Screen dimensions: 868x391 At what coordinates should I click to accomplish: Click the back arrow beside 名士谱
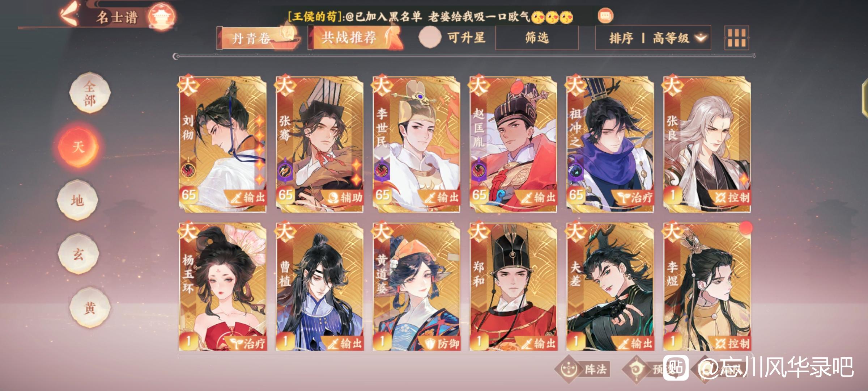69,16
